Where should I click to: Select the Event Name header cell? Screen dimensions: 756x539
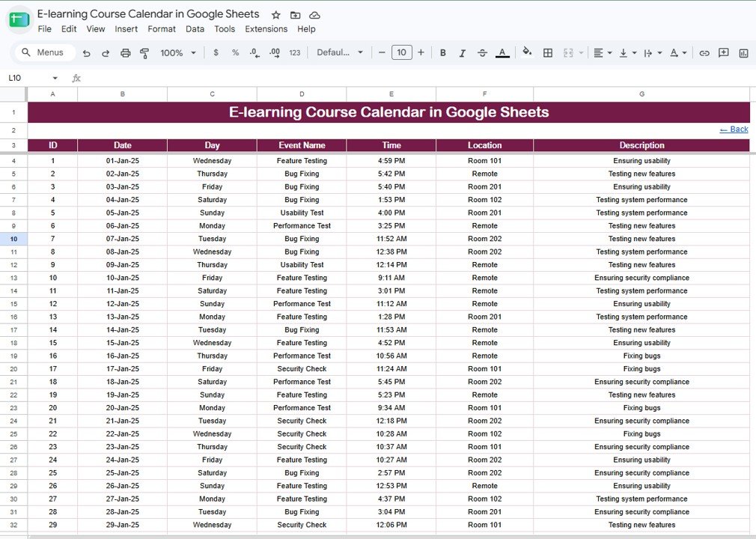(x=302, y=145)
